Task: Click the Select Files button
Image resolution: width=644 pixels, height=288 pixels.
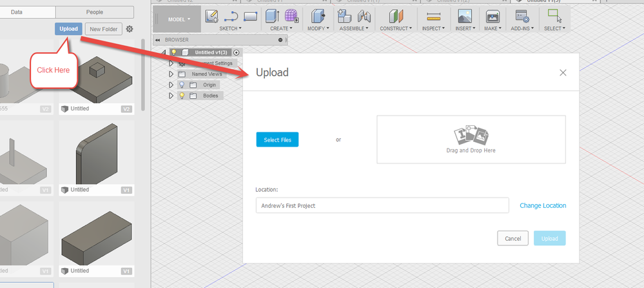Action: pos(278,140)
